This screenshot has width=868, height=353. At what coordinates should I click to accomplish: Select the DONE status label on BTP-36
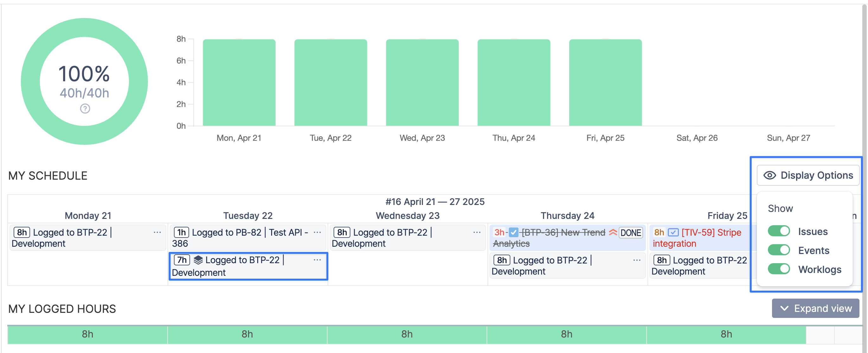[x=631, y=233]
